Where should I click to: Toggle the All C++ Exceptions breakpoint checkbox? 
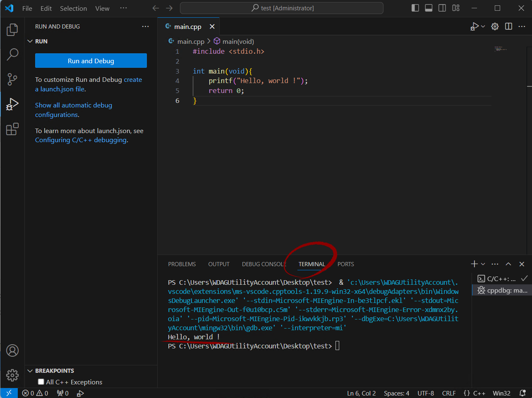(x=41, y=382)
